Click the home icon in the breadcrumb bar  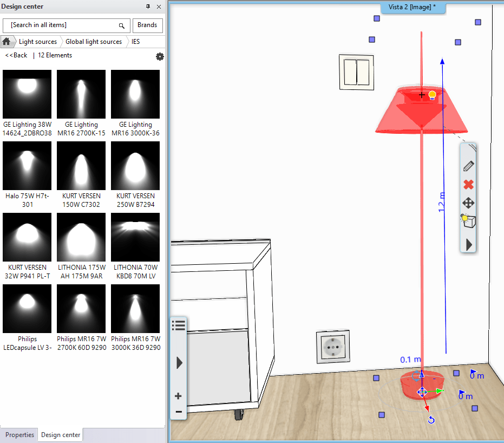[x=8, y=41]
